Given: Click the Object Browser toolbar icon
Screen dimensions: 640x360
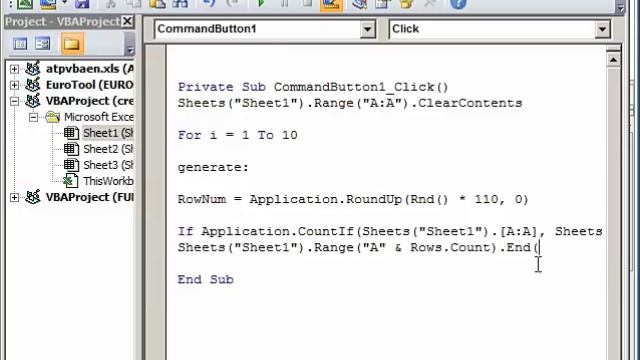Looking at the screenshot, I should (x=406, y=4).
